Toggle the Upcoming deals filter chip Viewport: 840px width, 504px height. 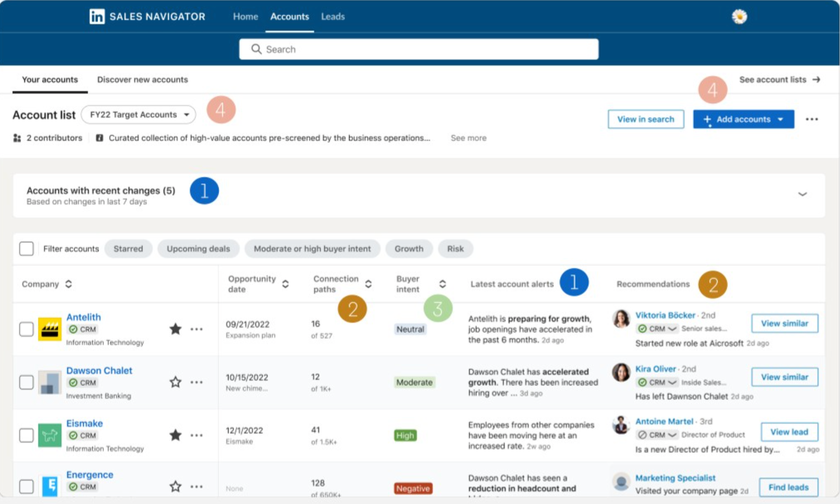pyautogui.click(x=198, y=249)
